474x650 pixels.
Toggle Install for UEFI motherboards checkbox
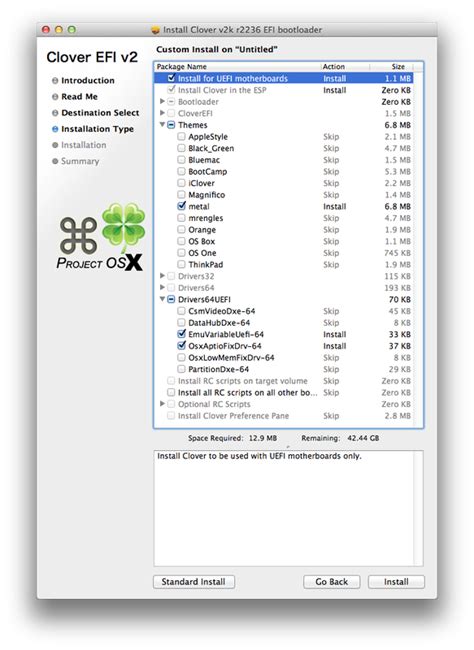tap(171, 78)
